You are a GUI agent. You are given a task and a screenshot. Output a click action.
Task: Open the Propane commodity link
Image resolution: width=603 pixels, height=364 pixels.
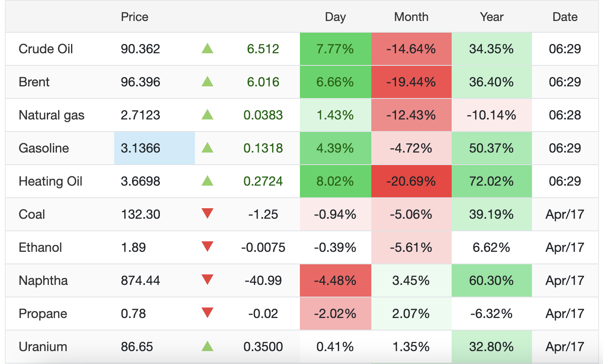[x=43, y=314]
